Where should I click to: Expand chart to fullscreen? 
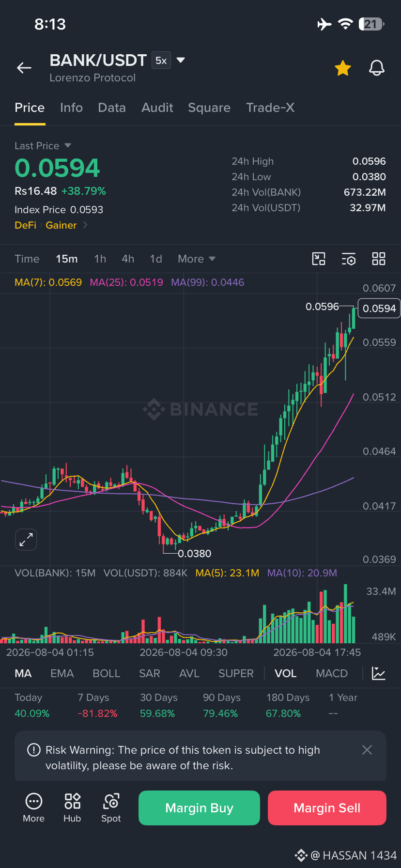tap(26, 539)
